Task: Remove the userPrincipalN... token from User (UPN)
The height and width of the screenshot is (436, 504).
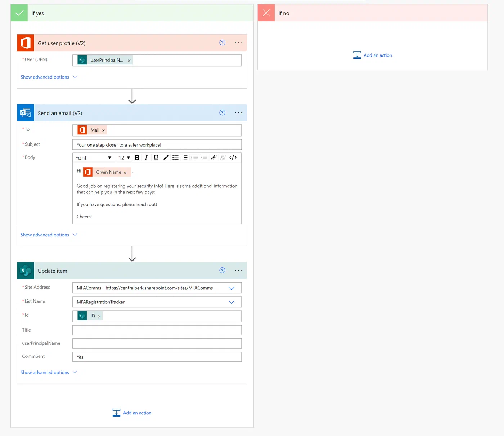Action: click(x=129, y=61)
